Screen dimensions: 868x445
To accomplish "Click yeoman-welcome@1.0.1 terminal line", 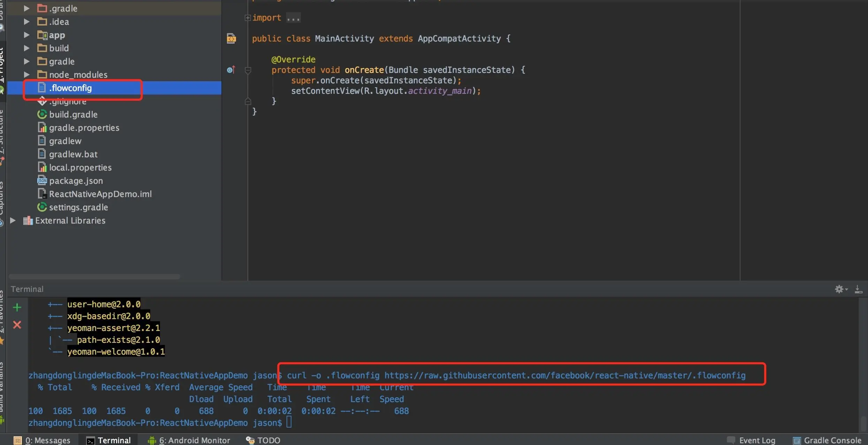I will (116, 352).
